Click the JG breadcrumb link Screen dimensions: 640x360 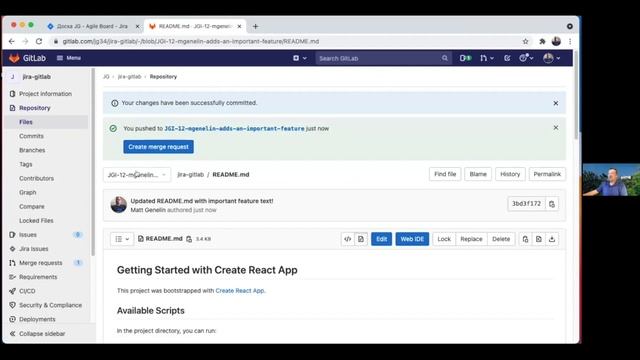[106, 77]
